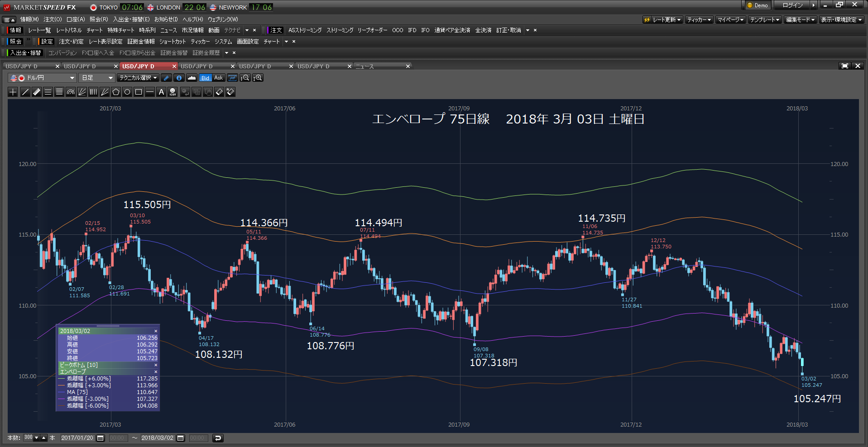Image resolution: width=868 pixels, height=447 pixels.
Task: Close the ピークボトム [10] indicator in legend
Action: pyautogui.click(x=156, y=365)
